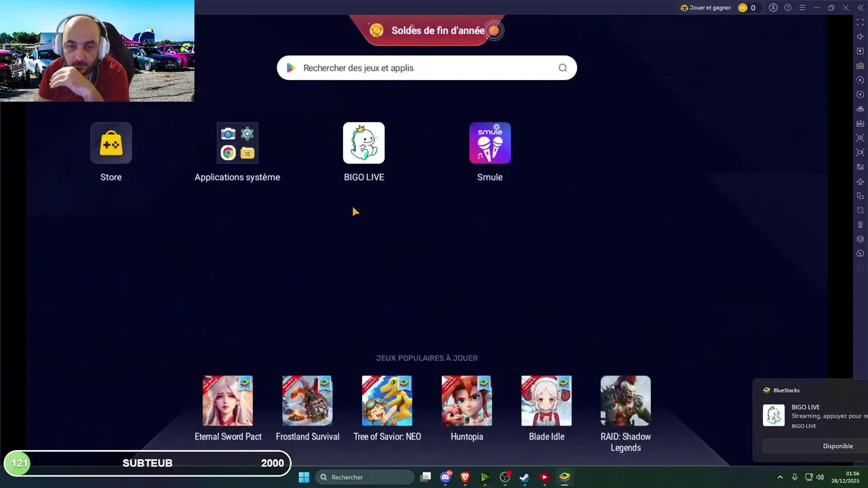Image resolution: width=868 pixels, height=488 pixels.
Task: Click the magnifier icon in search bar
Action: [562, 68]
